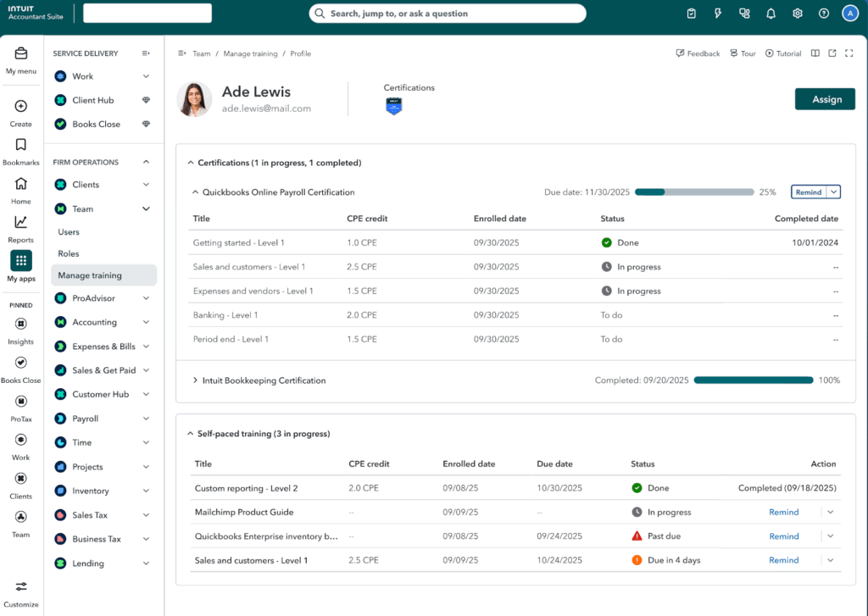868x616 pixels.
Task: Click Remind for Mailchimp Product Guide
Action: [x=783, y=512]
